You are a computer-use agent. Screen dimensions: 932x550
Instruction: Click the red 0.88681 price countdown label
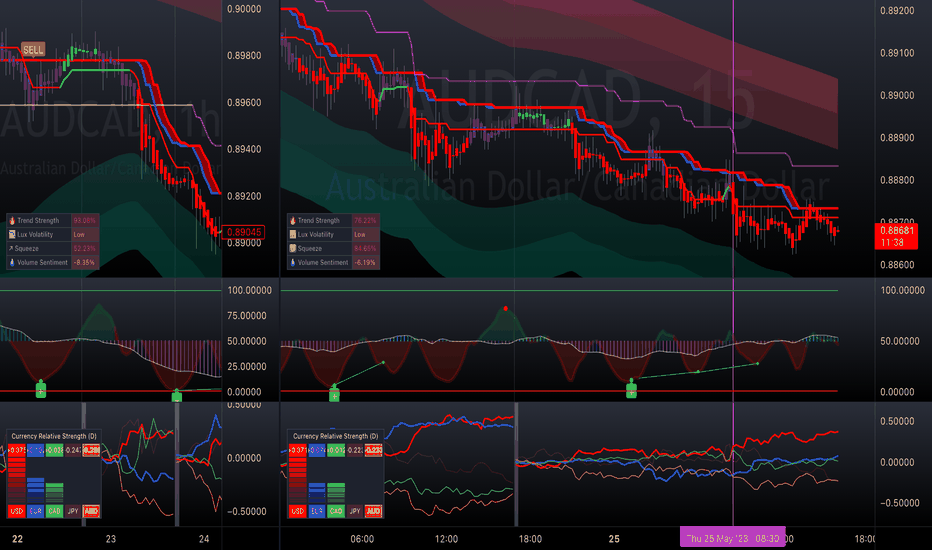(897, 236)
